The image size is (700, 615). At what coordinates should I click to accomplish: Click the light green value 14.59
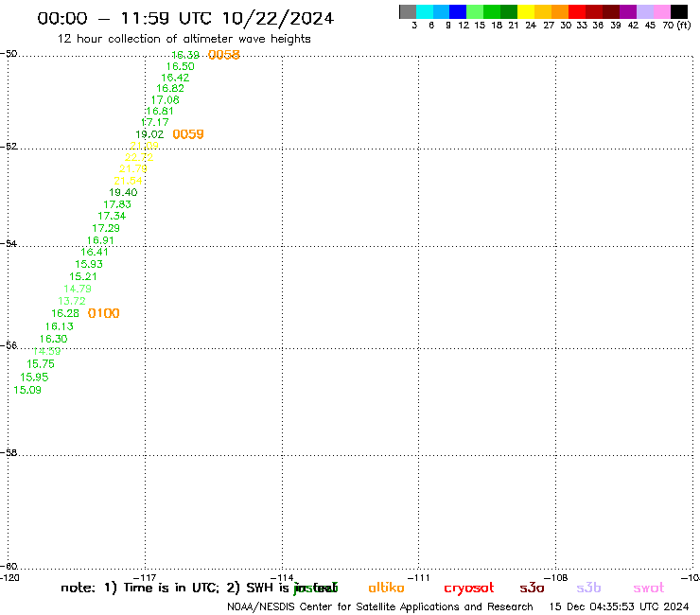[x=47, y=351]
